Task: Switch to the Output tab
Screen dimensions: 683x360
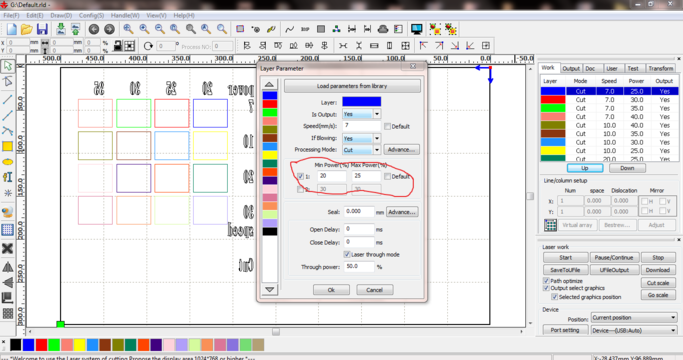Action: point(571,68)
